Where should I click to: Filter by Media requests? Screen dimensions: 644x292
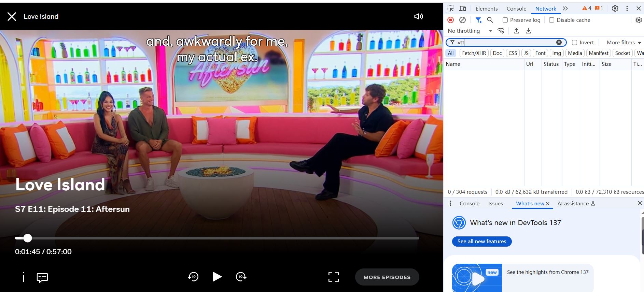(x=575, y=53)
